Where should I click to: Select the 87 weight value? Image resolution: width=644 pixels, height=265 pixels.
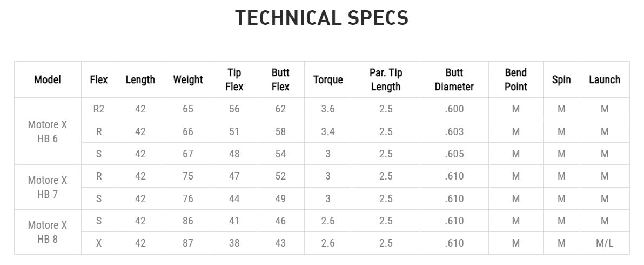coord(188,243)
